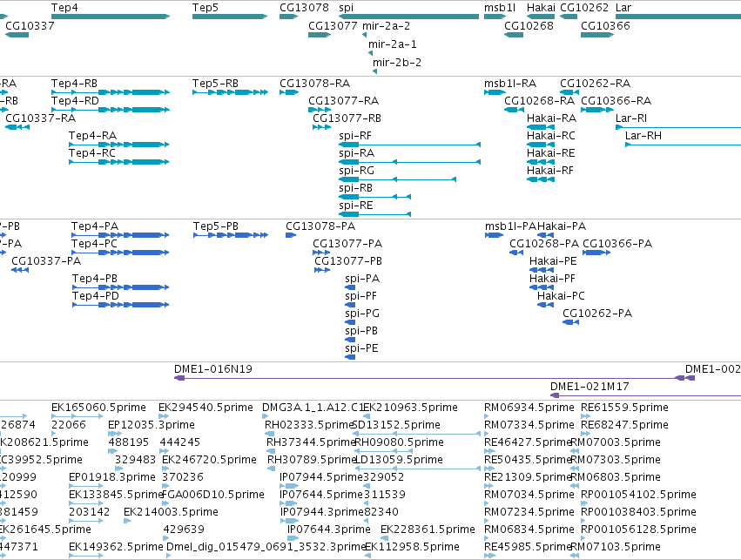The image size is (741, 560).
Task: Click the mir-2a-2 label
Action: coord(386,26)
